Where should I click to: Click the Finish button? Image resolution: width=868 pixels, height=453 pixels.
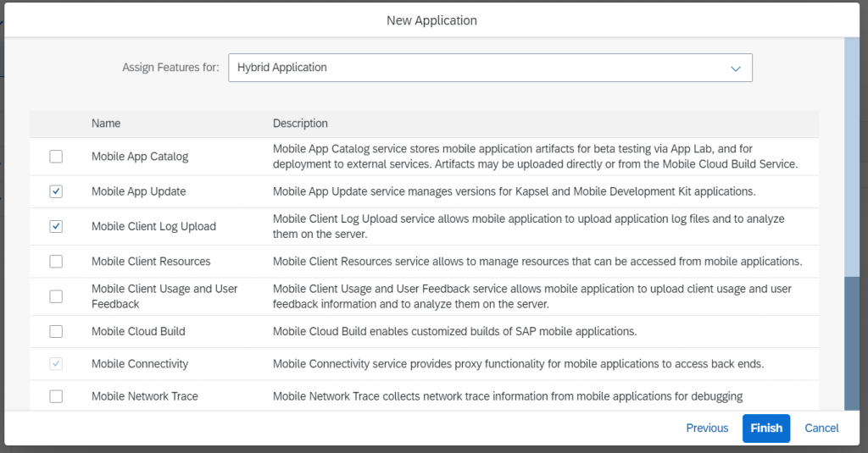click(x=766, y=428)
